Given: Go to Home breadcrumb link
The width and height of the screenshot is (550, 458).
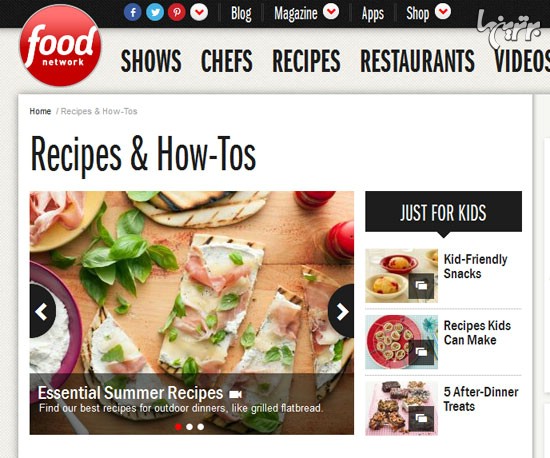Looking at the screenshot, I should [x=40, y=111].
